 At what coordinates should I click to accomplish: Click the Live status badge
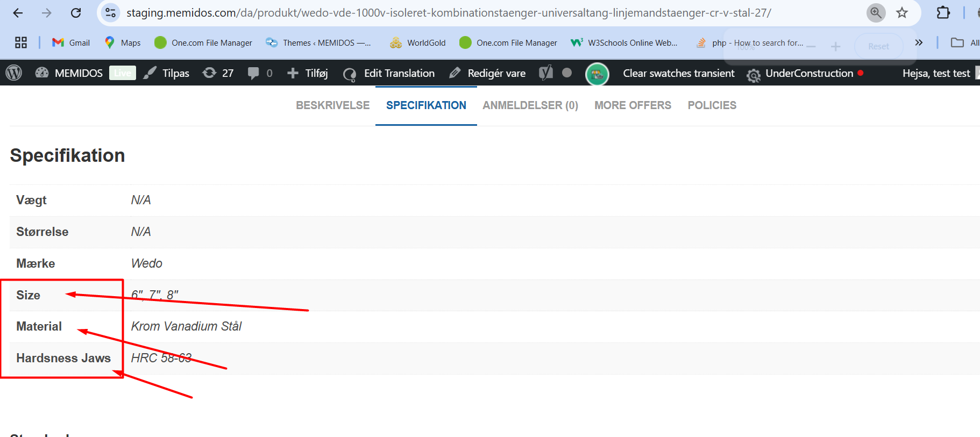122,73
